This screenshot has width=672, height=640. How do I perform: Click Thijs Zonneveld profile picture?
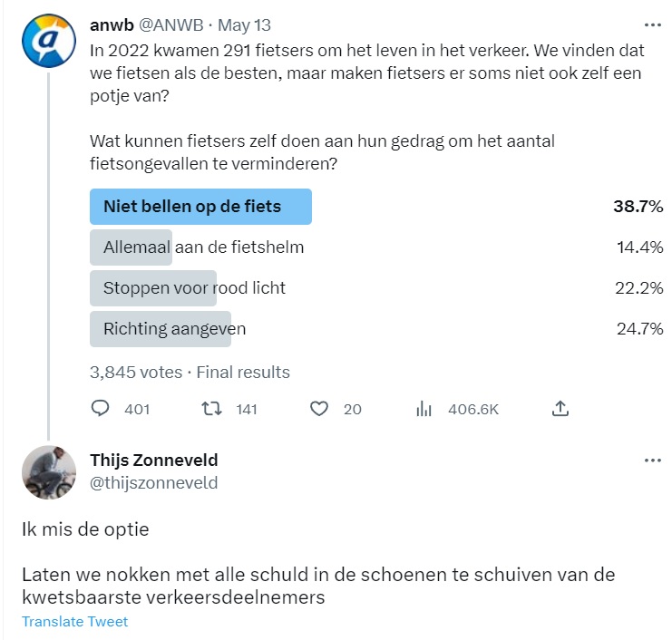pos(50,473)
